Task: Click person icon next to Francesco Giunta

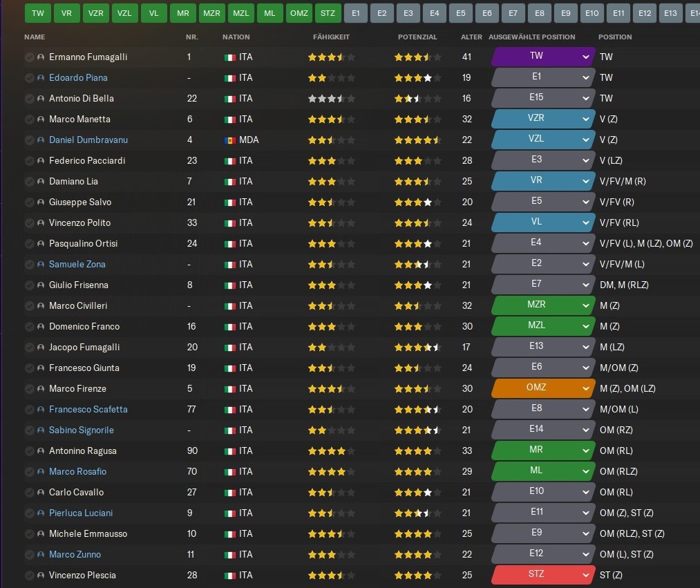Action: tap(41, 368)
